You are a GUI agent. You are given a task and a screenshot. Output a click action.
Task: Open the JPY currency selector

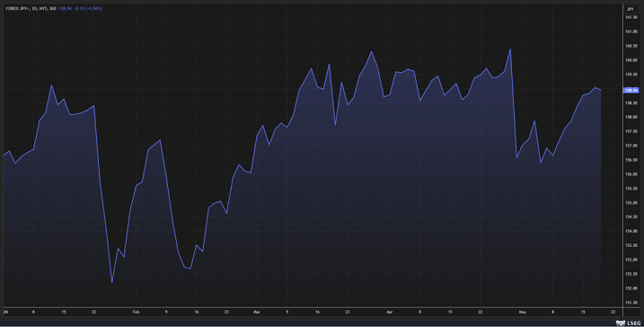(x=630, y=9)
